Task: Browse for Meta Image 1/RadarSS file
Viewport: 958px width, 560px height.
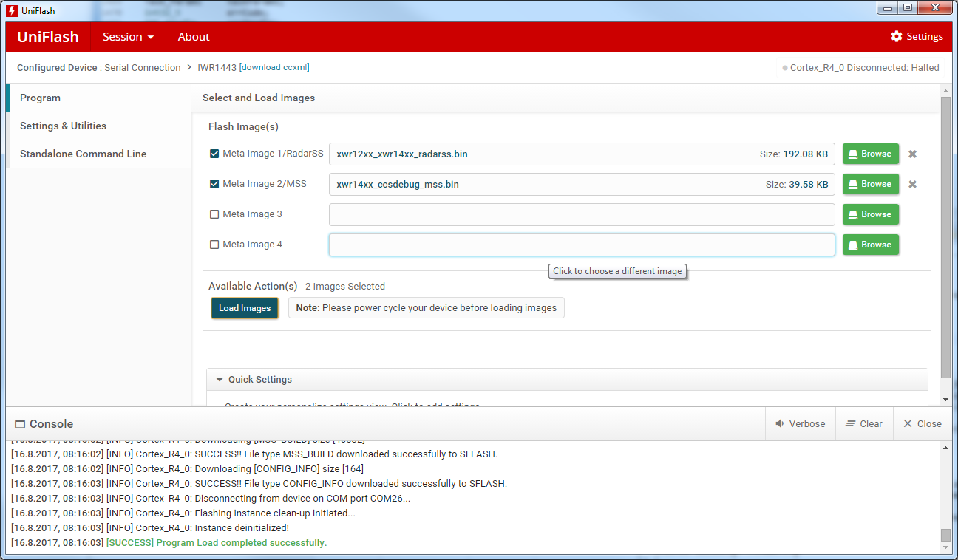Action: pyautogui.click(x=871, y=154)
